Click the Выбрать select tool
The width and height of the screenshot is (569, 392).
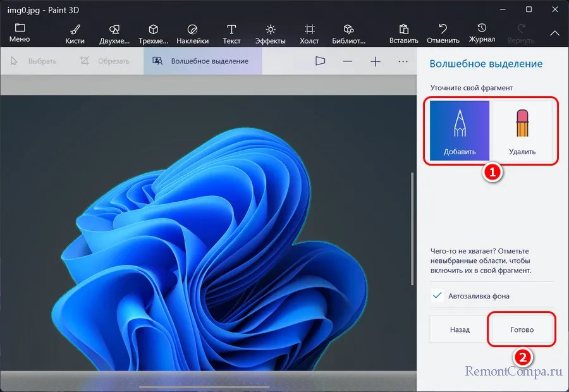coord(34,61)
